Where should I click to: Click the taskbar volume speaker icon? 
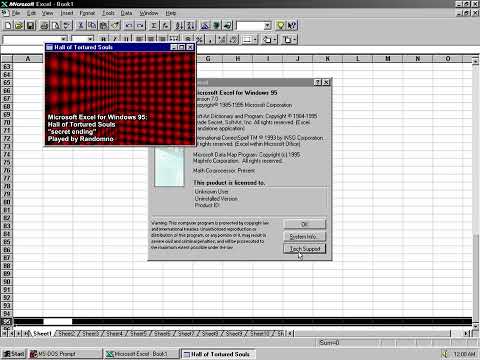(x=445, y=354)
